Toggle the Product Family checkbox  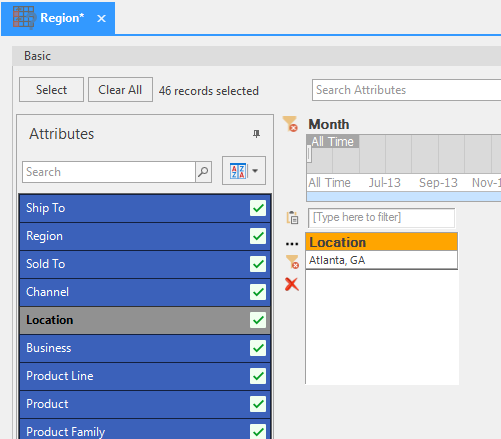click(258, 432)
